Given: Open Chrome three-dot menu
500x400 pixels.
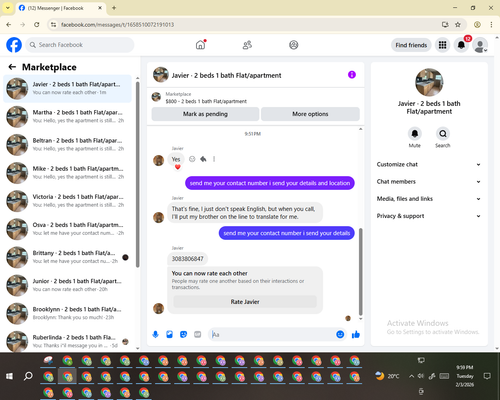Looking at the screenshot, I should point(491,25).
